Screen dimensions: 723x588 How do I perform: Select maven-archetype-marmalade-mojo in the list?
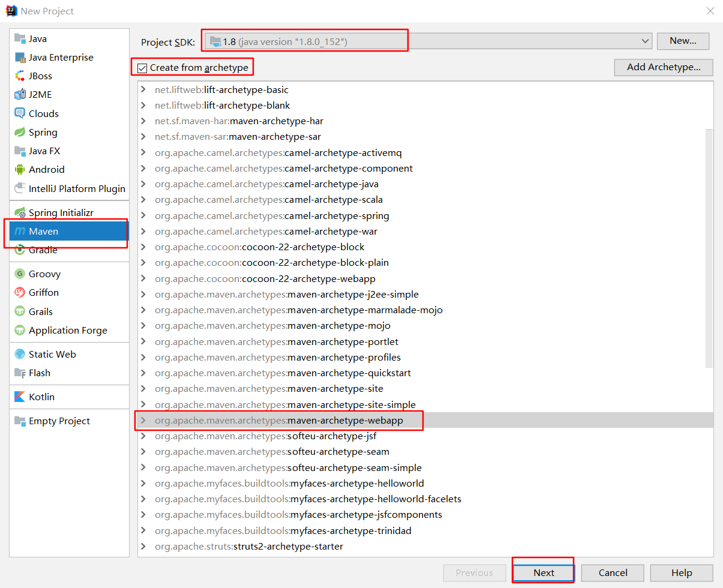425,310
